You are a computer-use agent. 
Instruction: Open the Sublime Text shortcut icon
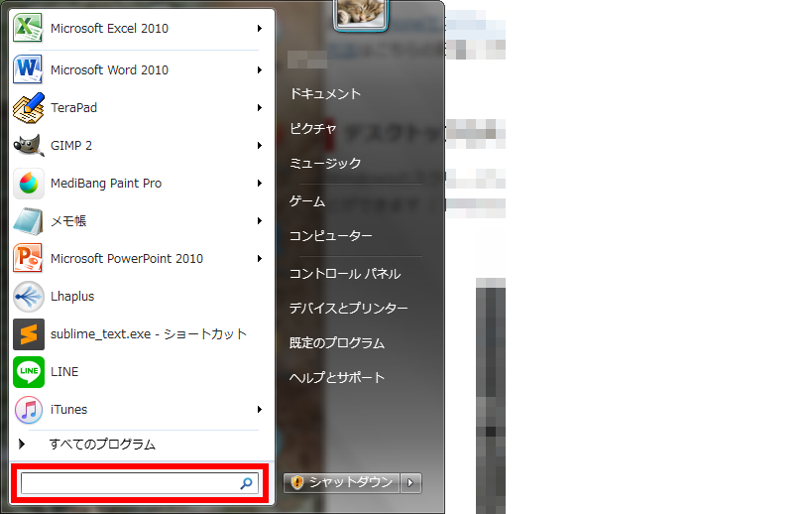pos(29,334)
